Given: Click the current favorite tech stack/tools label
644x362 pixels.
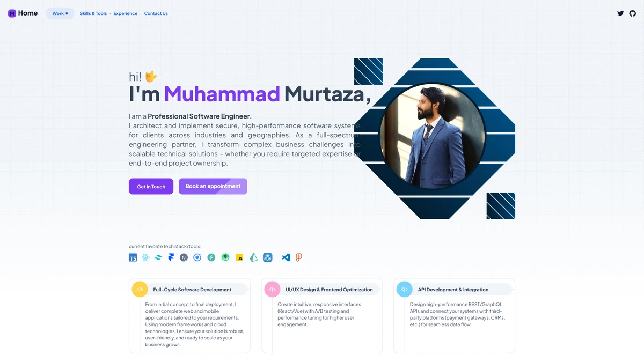Looking at the screenshot, I should point(165,246).
